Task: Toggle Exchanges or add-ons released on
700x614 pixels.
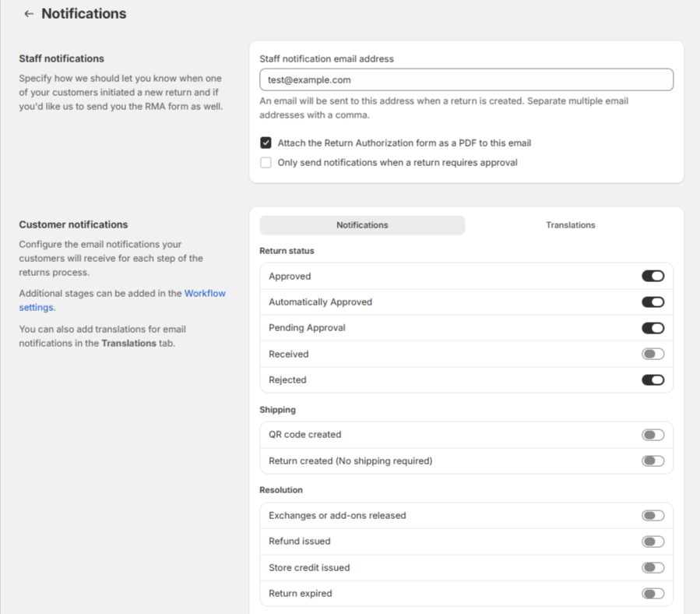Action: point(653,515)
